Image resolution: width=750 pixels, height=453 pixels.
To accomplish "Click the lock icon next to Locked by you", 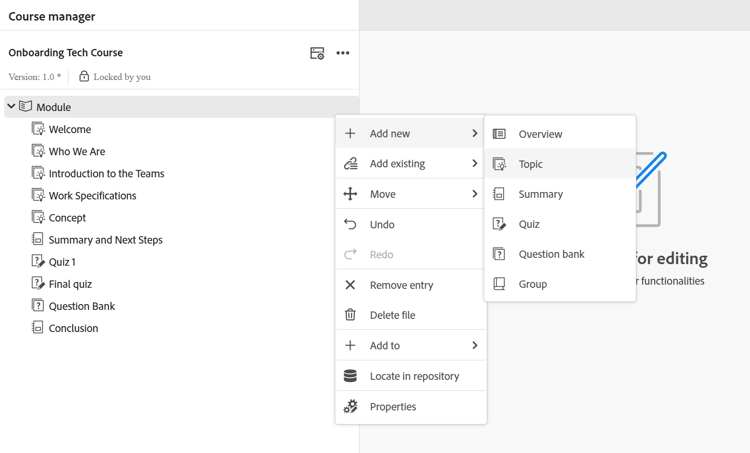I will pos(84,76).
